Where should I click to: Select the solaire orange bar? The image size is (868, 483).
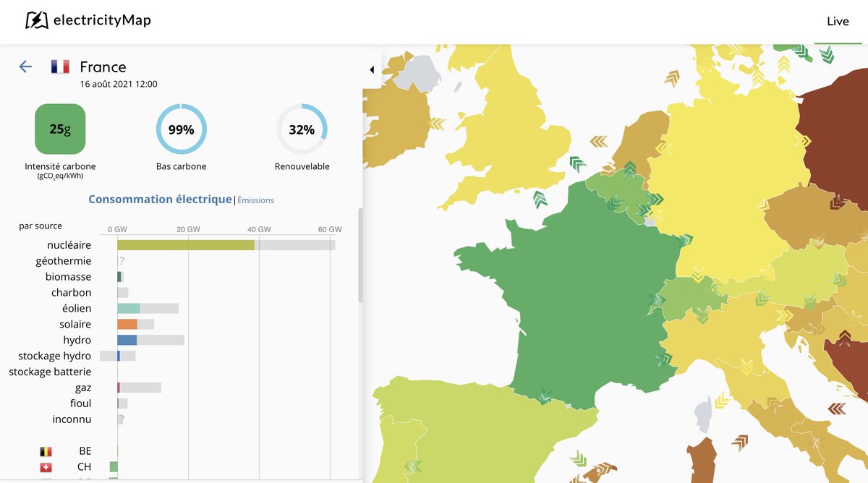tap(127, 325)
